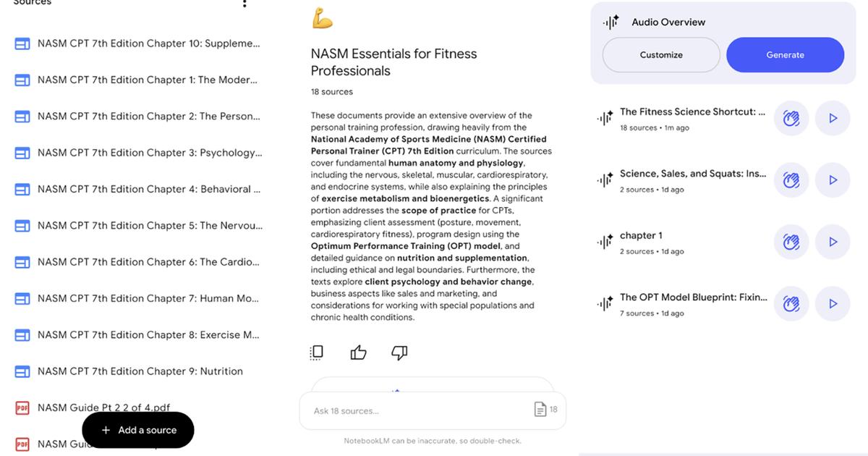Open interactive mode for Science, Sales, and Squats
Screen dimensions: 868x456
tap(791, 180)
